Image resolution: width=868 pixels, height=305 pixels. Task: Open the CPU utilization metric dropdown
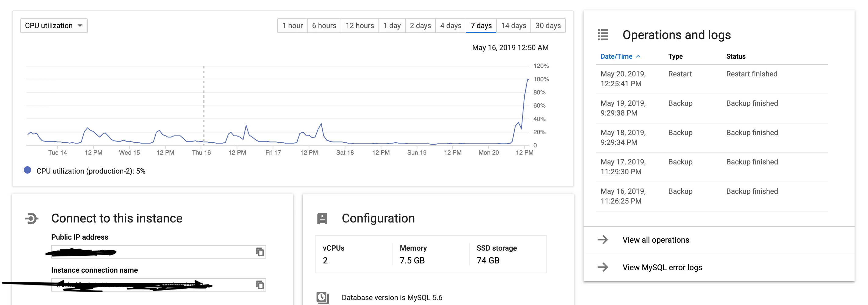54,26
